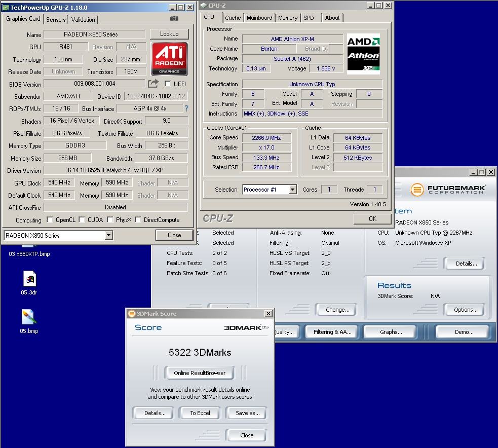Click the Bandwidth value 37.8 GB/s

point(161,158)
